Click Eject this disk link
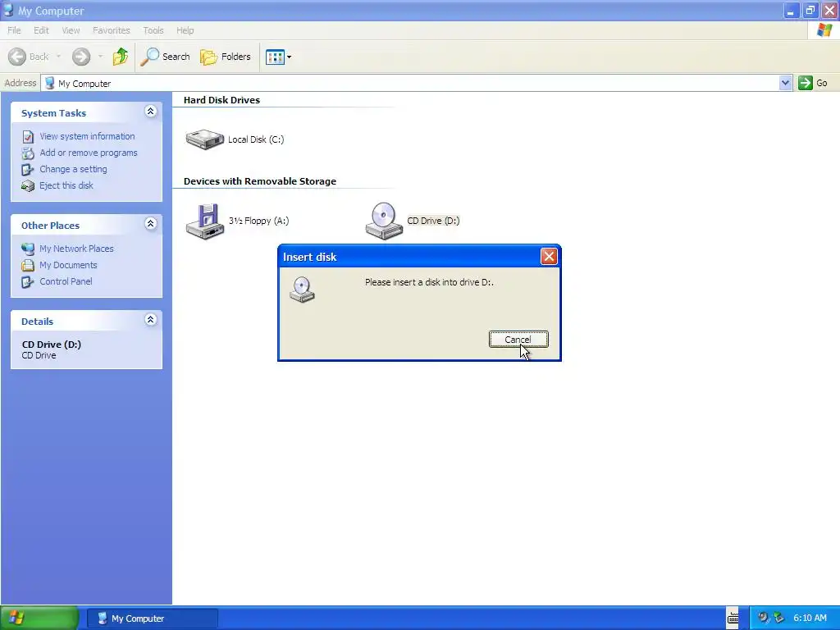Viewport: 840px width, 630px height. [66, 185]
